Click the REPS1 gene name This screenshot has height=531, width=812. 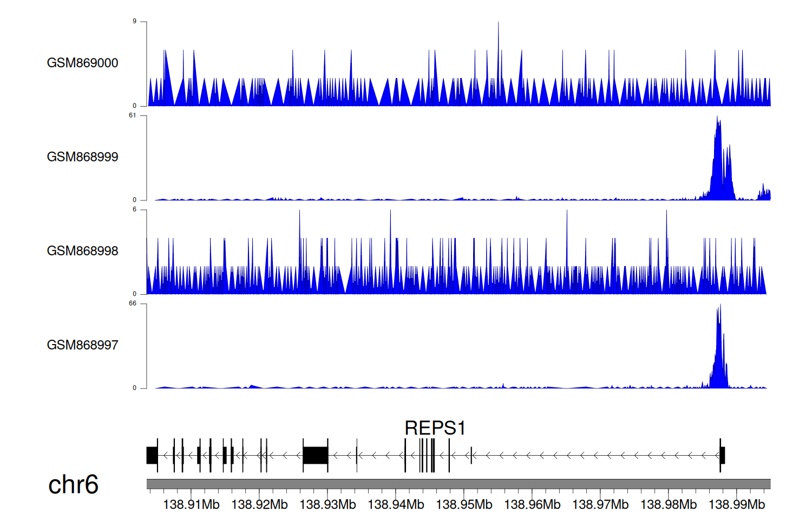click(435, 428)
